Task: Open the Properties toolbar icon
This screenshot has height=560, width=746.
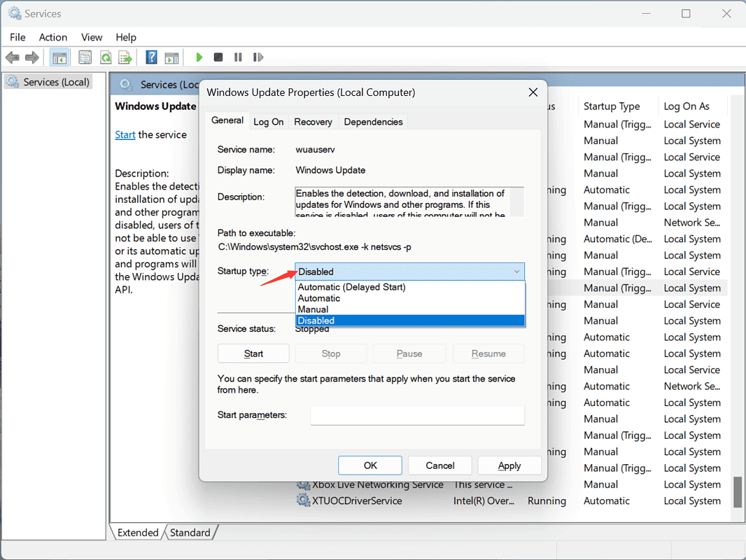Action: [x=85, y=57]
